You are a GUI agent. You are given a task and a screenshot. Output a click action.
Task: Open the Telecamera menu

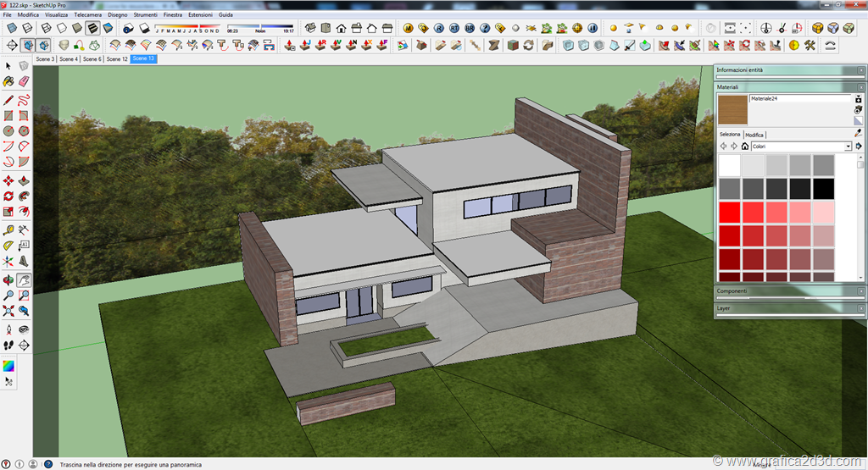click(87, 15)
